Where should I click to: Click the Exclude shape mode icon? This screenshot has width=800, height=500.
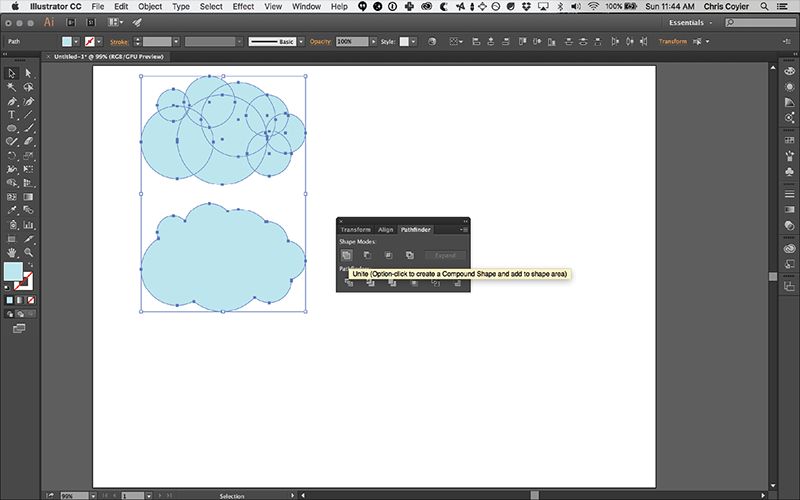(409, 255)
